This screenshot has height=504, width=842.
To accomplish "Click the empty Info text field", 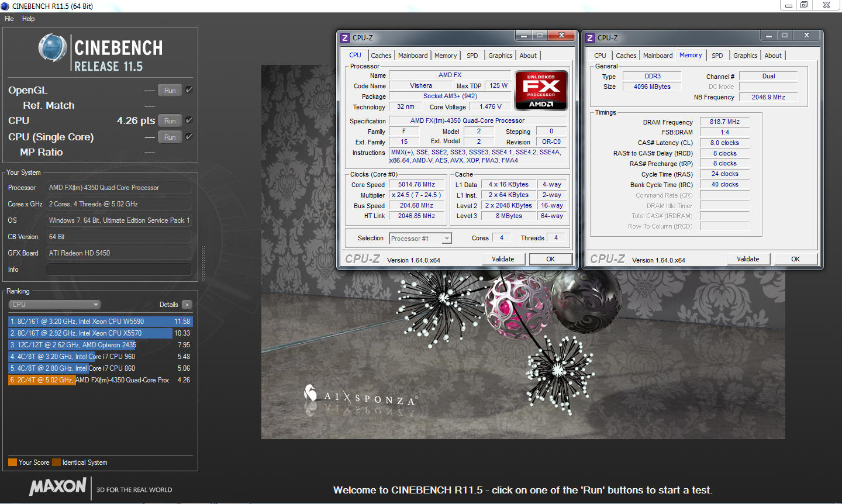I will coord(119,270).
